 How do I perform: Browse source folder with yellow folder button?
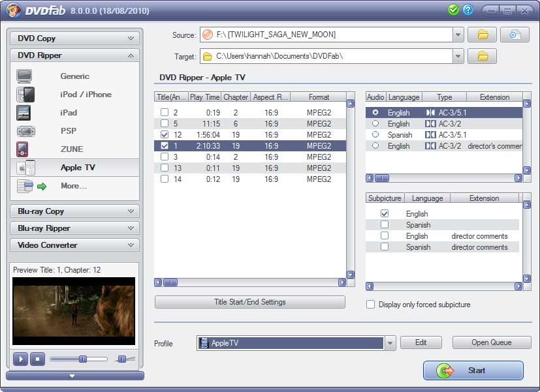point(482,35)
